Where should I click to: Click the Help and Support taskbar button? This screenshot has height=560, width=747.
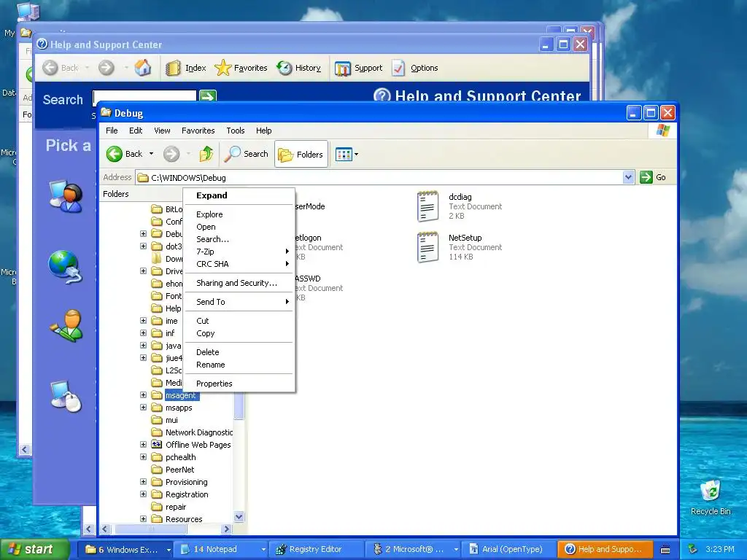click(605, 550)
